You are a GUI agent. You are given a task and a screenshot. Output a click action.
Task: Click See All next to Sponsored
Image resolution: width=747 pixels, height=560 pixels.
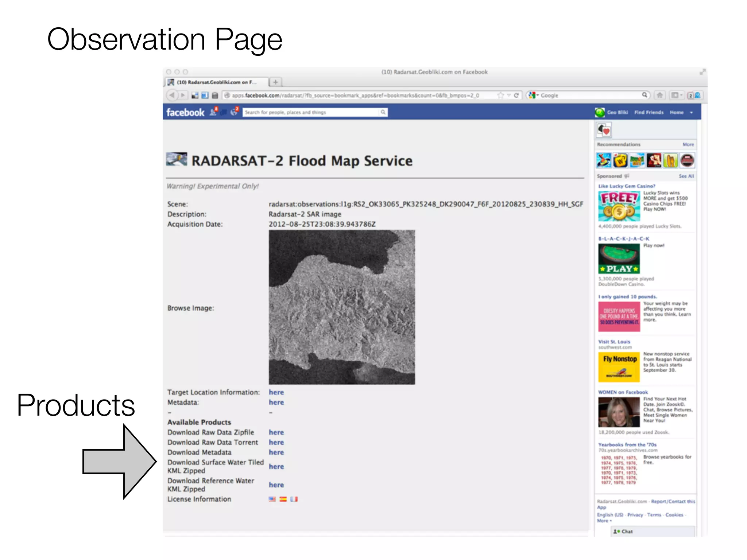(686, 176)
